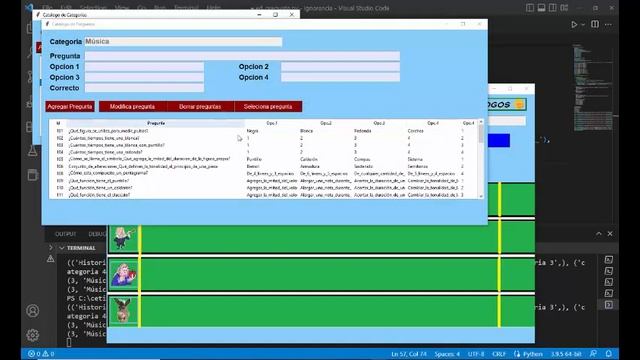
Task: Click into the Opcion 2 field
Action: 340,67
